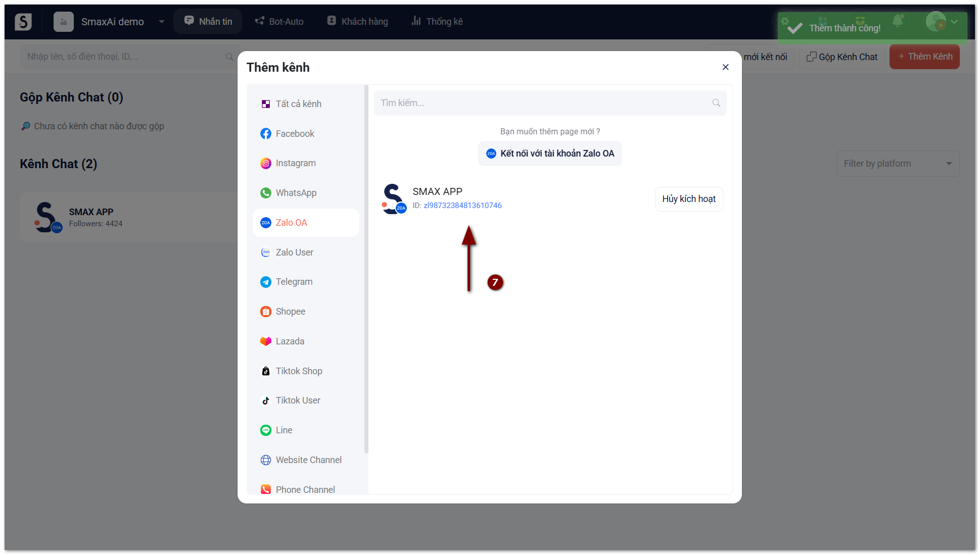Open the SMAX APP ID link
Image resolution: width=980 pixels, height=555 pixels.
[462, 206]
